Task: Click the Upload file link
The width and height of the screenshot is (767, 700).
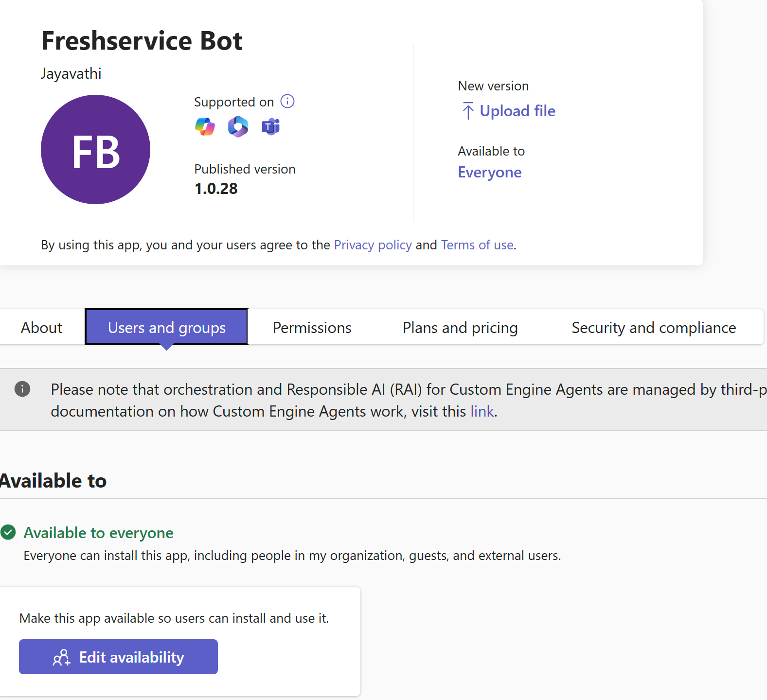Action: [x=517, y=111]
